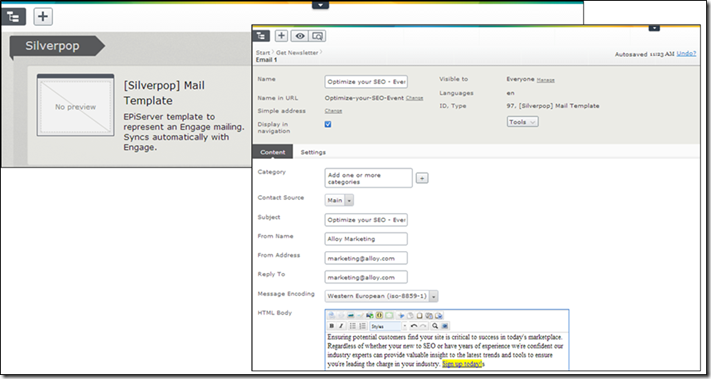Click the copy icon in editor toolbar
The image size is (711, 379).
click(x=410, y=315)
